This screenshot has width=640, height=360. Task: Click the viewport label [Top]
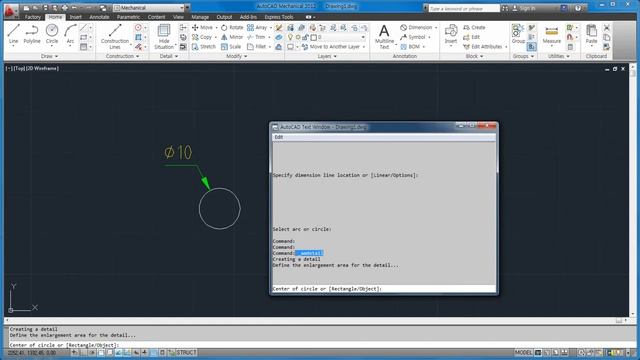coord(19,69)
